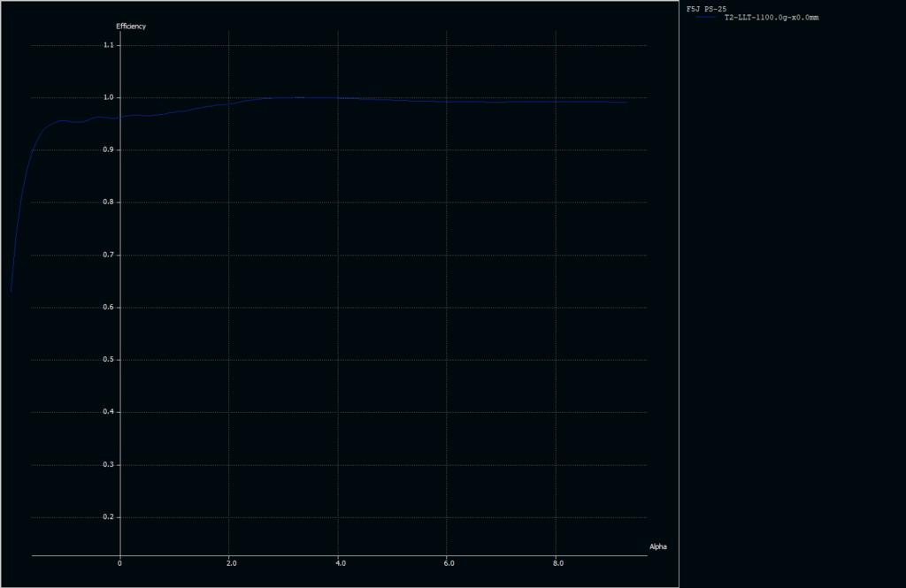Click the 1.0 tick on Efficiency axis
This screenshot has height=588, width=906.
(x=109, y=97)
